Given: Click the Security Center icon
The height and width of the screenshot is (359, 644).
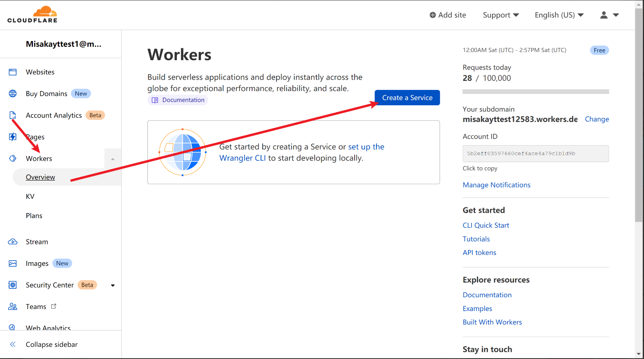Looking at the screenshot, I should click(13, 285).
